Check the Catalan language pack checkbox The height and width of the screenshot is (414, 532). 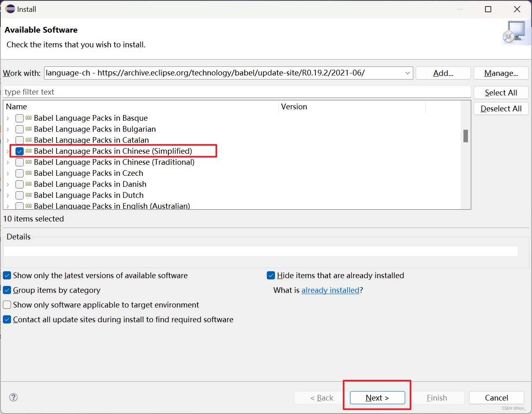click(x=20, y=140)
